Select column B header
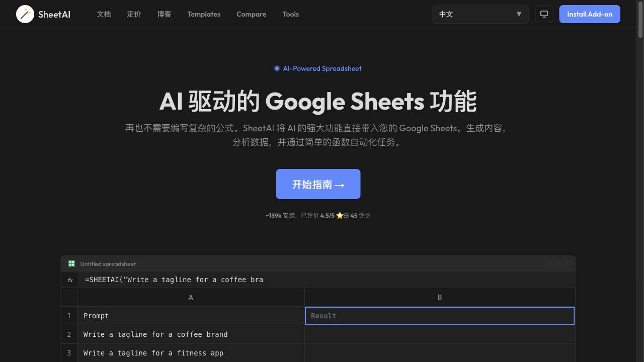The height and width of the screenshot is (362, 644). [x=439, y=297]
